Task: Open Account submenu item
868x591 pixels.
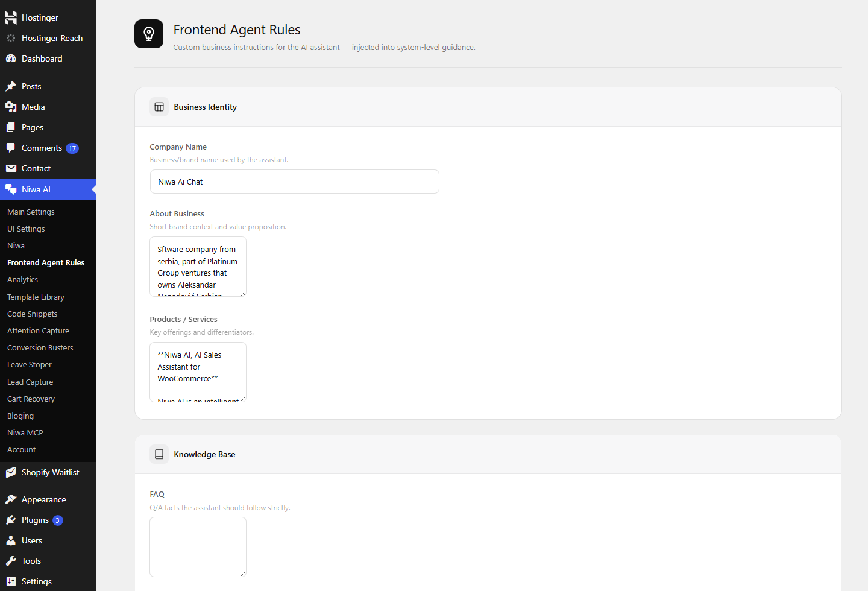Action: click(x=21, y=449)
